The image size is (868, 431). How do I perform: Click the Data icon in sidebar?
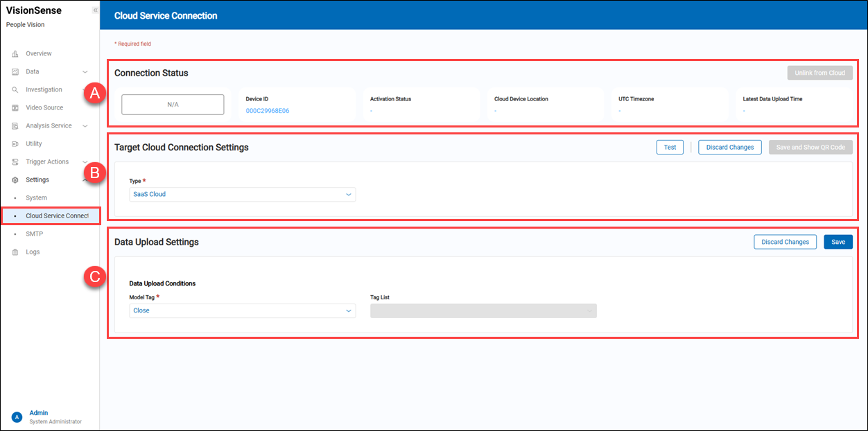[15, 72]
